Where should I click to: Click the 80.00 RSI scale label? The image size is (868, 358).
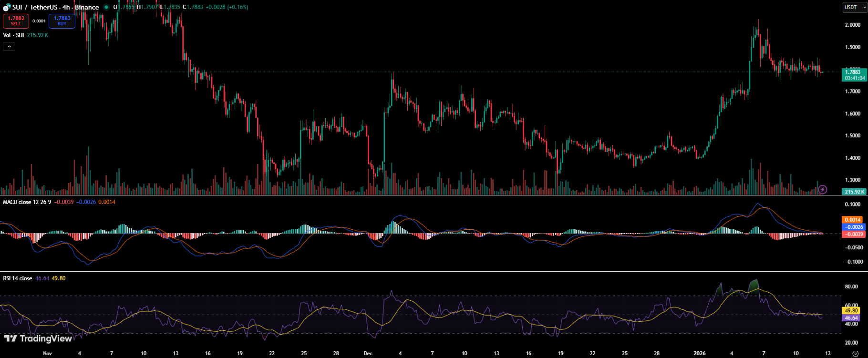851,287
